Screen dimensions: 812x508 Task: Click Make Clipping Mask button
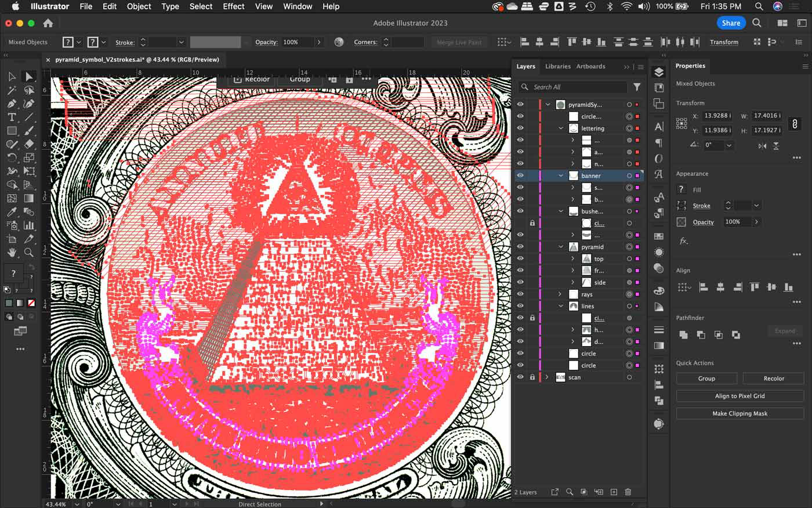pos(740,413)
